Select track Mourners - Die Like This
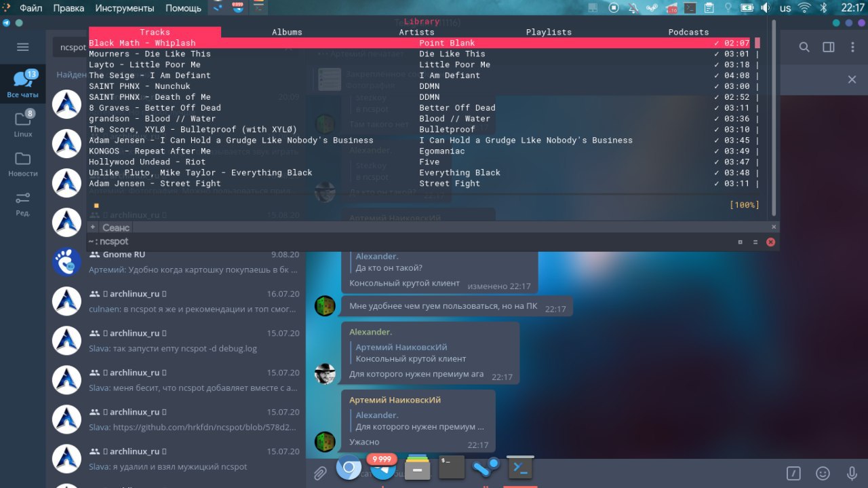Screen dimensions: 868x488 tap(150, 54)
